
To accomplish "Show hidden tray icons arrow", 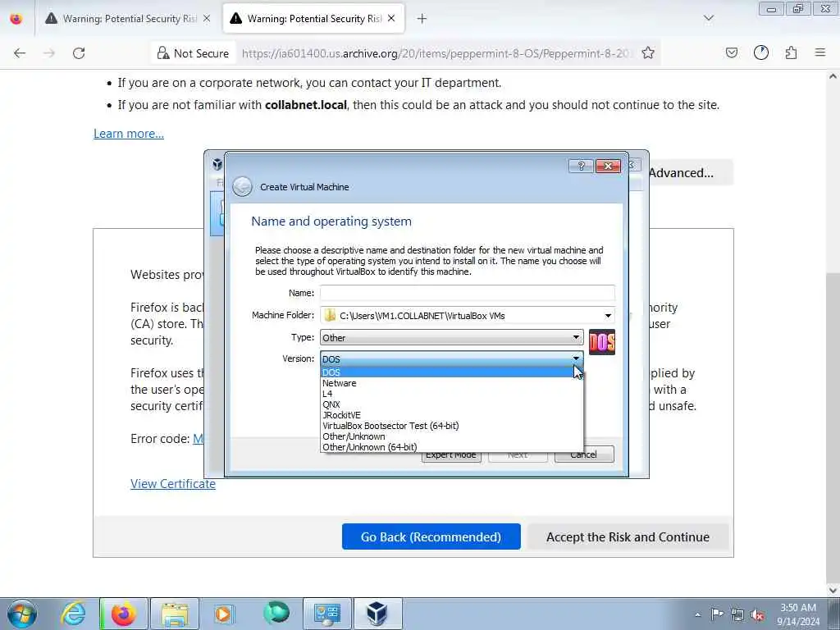I will tap(697, 614).
